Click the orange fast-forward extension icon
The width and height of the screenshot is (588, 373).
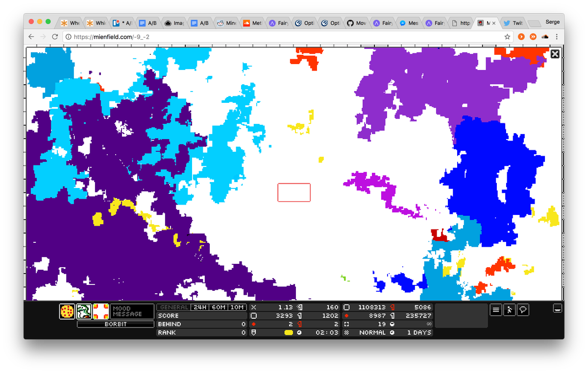[533, 37]
